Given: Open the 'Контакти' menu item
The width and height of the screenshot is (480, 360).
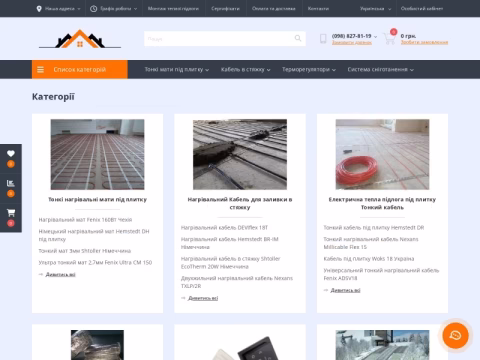Looking at the screenshot, I should click(318, 9).
